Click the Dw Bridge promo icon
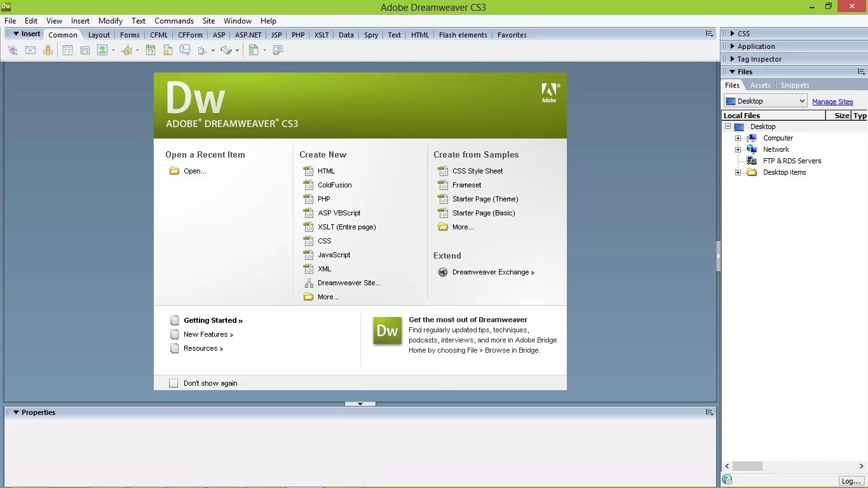The width and height of the screenshot is (868, 488). point(388,330)
